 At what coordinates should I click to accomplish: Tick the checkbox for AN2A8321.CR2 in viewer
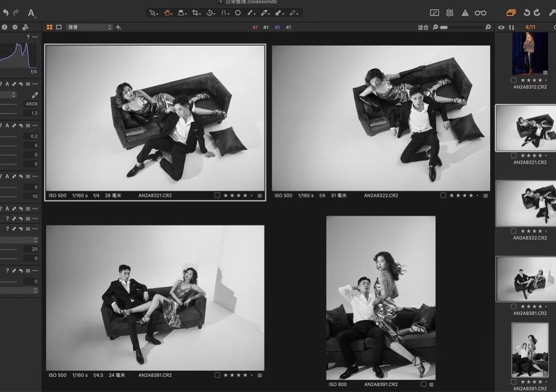(217, 196)
